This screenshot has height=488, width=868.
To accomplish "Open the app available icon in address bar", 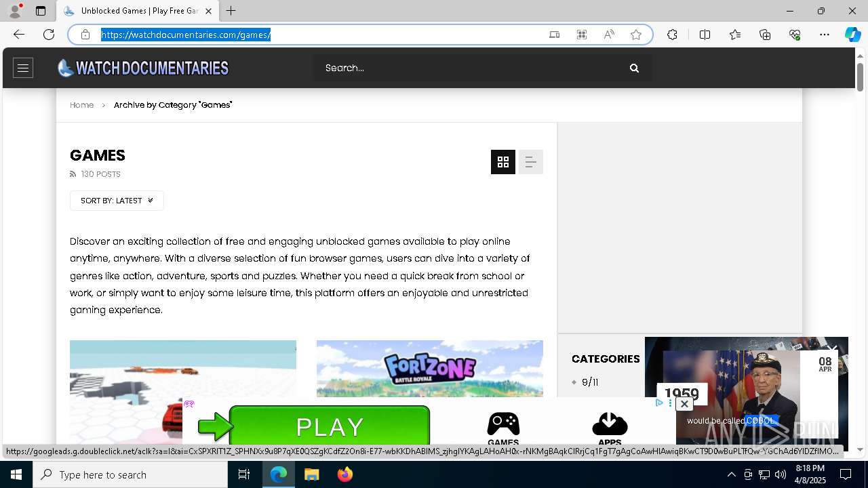I will pos(554,35).
